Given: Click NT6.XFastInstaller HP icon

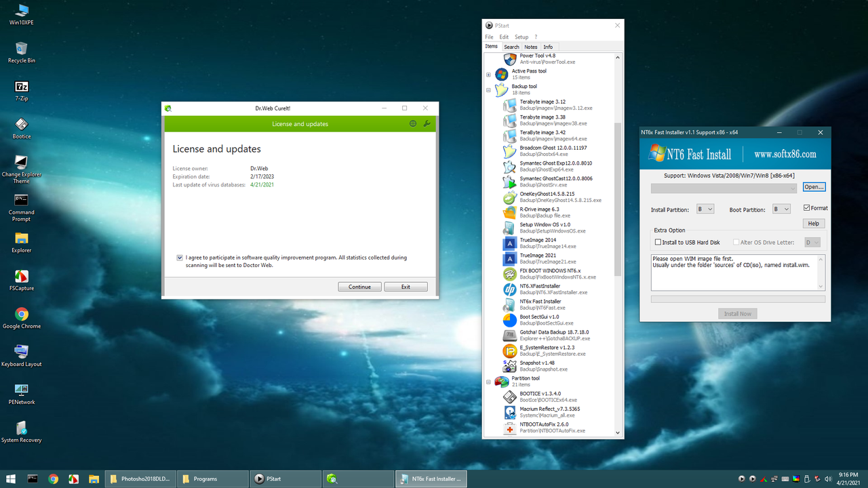Looking at the screenshot, I should (x=510, y=289).
